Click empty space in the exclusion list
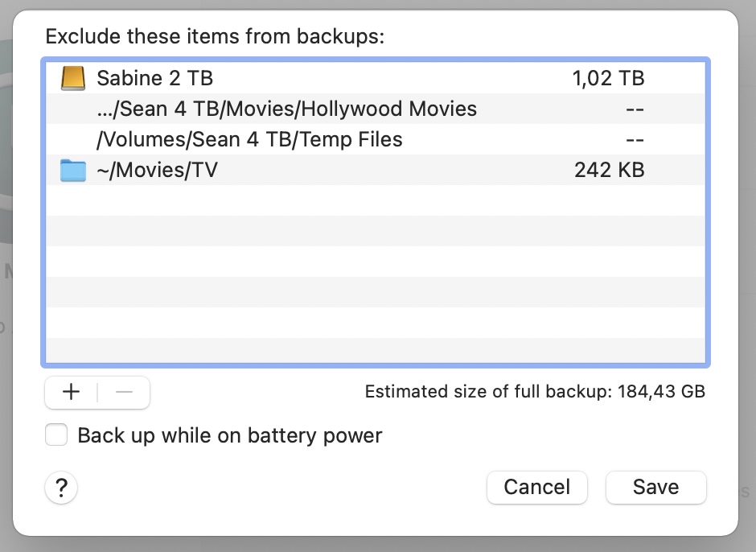The image size is (756, 552). pyautogui.click(x=375, y=274)
